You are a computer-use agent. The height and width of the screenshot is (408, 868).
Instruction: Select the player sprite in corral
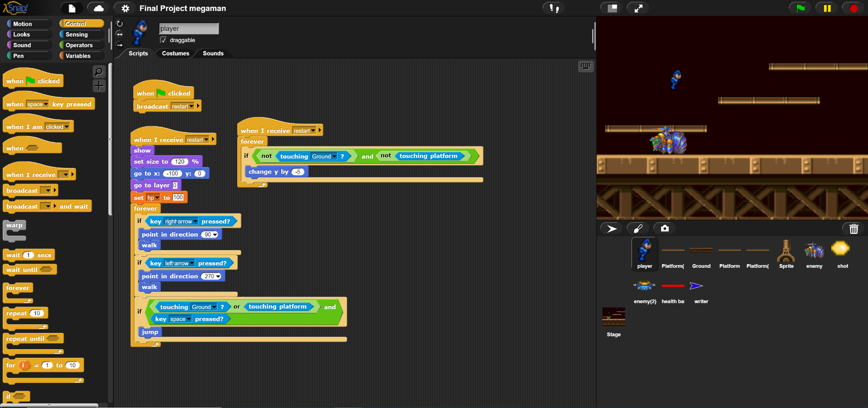(x=645, y=254)
